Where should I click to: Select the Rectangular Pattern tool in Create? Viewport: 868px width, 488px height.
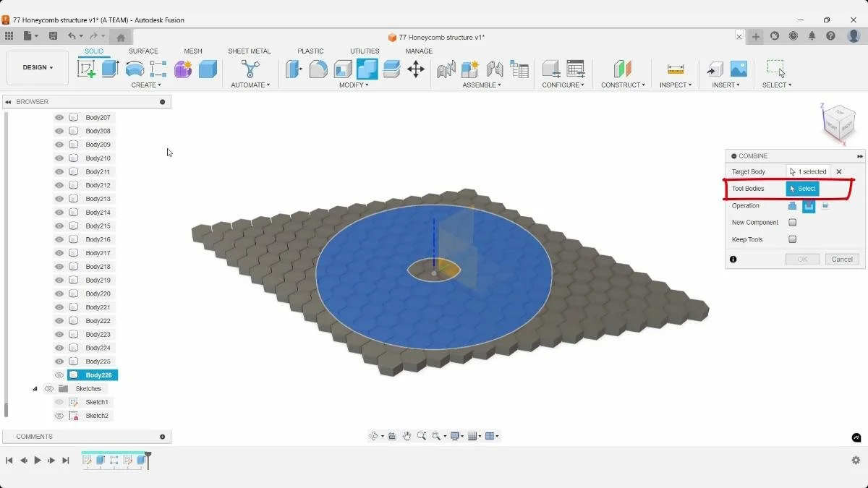pyautogui.click(x=158, y=69)
